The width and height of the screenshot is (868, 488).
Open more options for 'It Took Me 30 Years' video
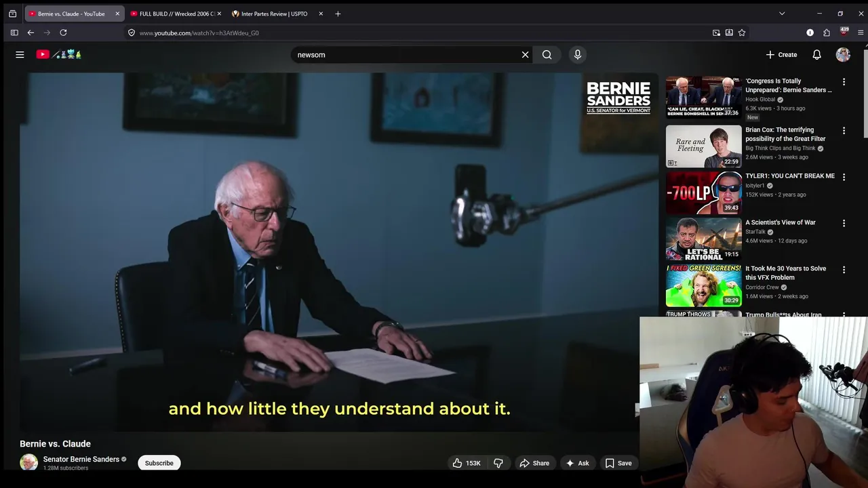point(844,269)
